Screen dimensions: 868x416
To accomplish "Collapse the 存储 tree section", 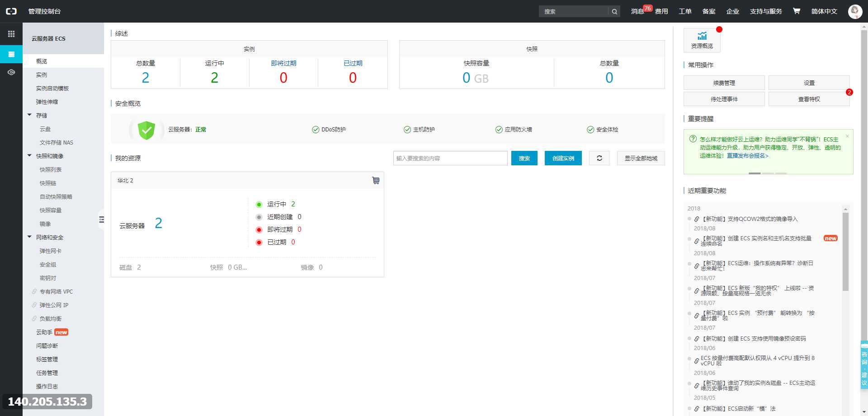I will tap(29, 115).
